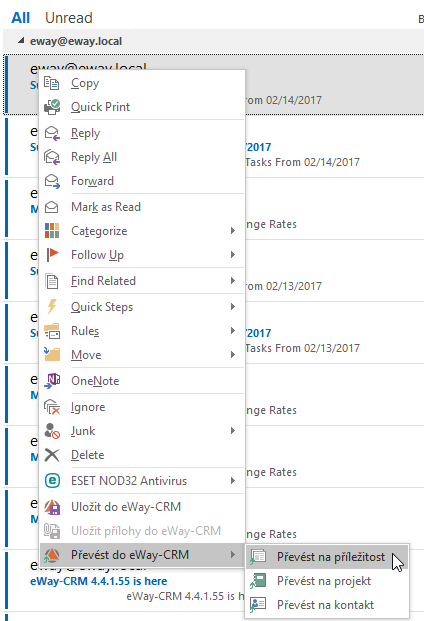Click the Forward arrow envelope icon

[51, 181]
